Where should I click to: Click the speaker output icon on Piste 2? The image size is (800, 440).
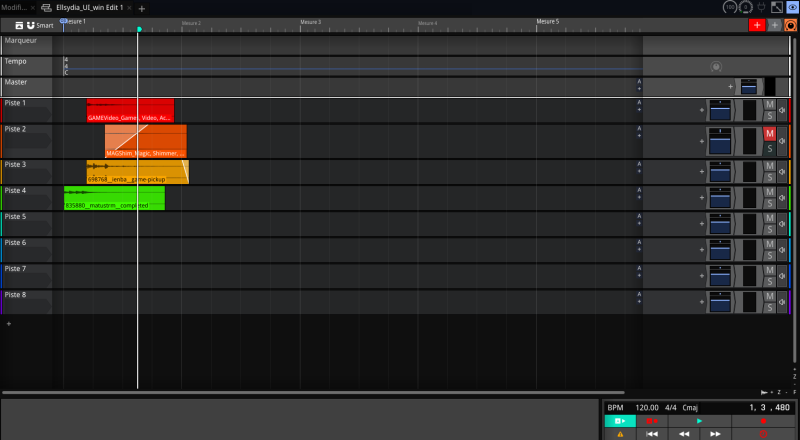click(x=782, y=141)
